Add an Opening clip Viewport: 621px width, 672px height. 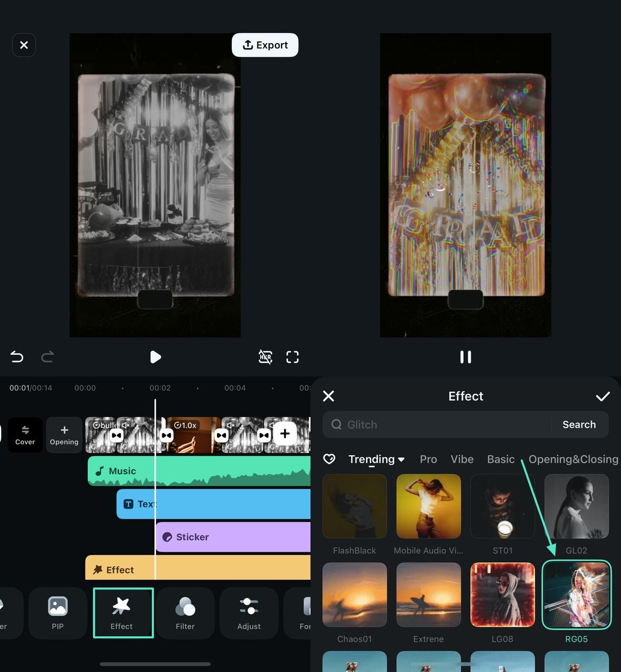[x=64, y=435]
